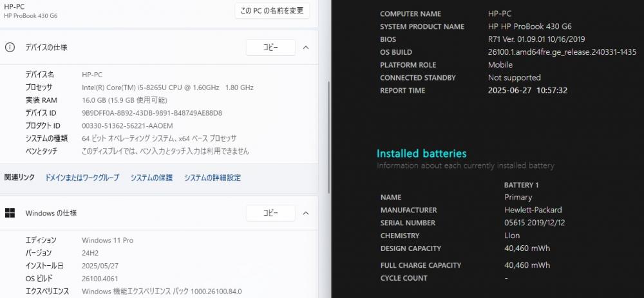Collapse the Windows の仕様 section chevron
The height and width of the screenshot is (298, 644).
pos(305,213)
